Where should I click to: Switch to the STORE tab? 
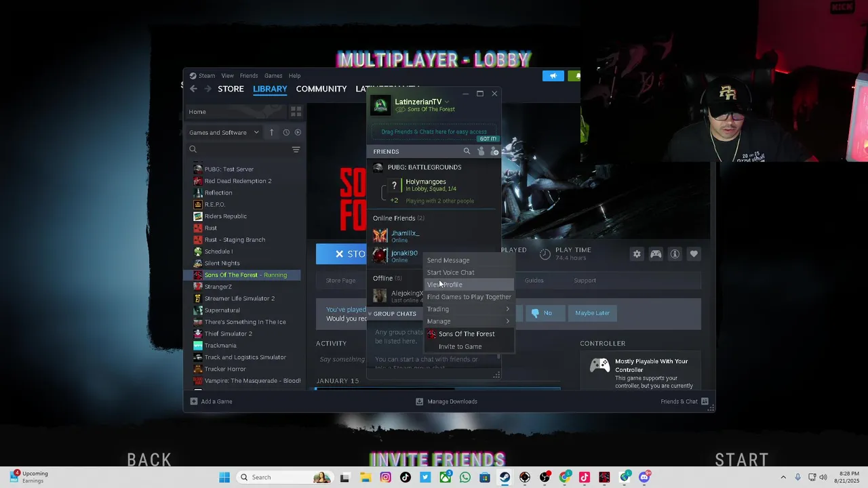(x=231, y=89)
